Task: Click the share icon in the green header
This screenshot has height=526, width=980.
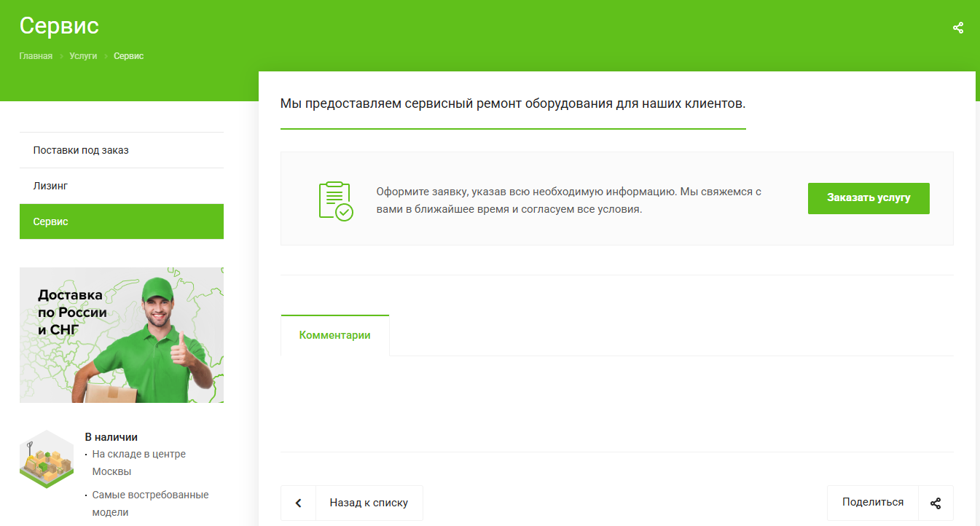Action: 957,28
